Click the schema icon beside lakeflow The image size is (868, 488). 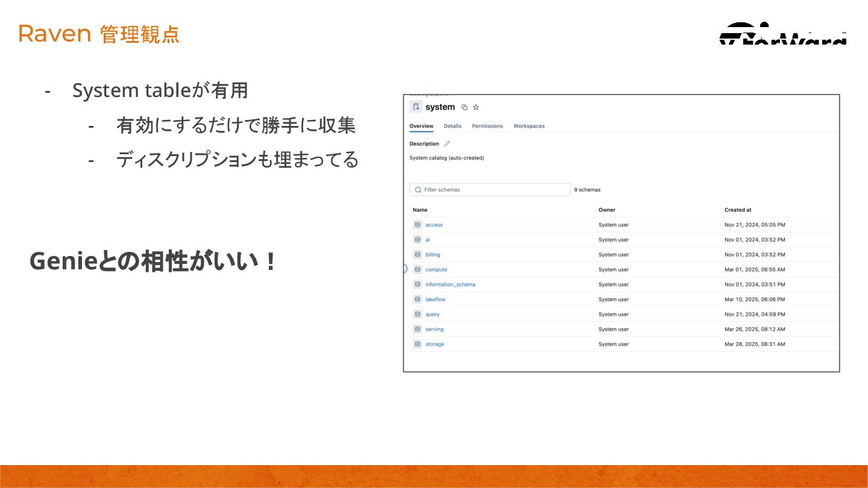tap(417, 299)
